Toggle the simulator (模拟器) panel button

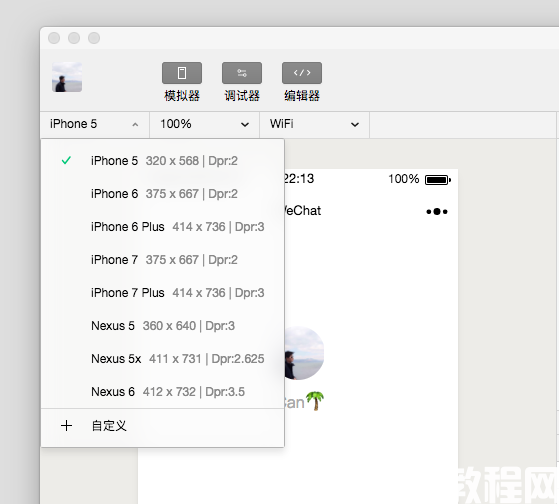pyautogui.click(x=182, y=73)
